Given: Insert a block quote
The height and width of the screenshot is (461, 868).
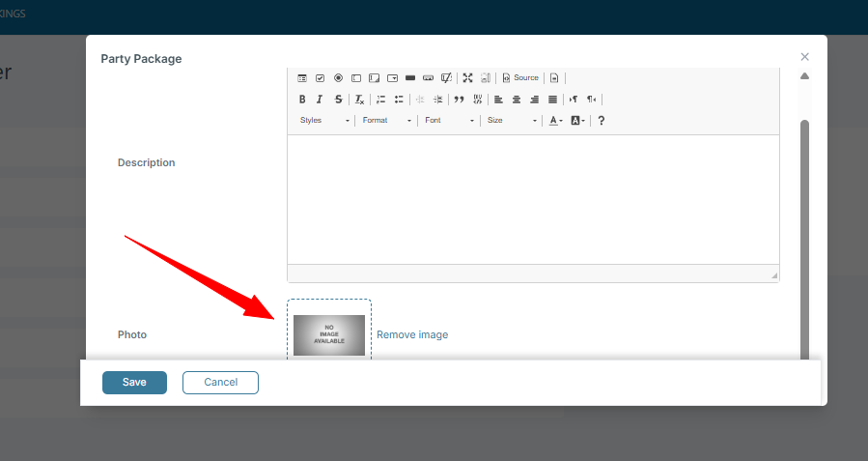Looking at the screenshot, I should tap(460, 100).
